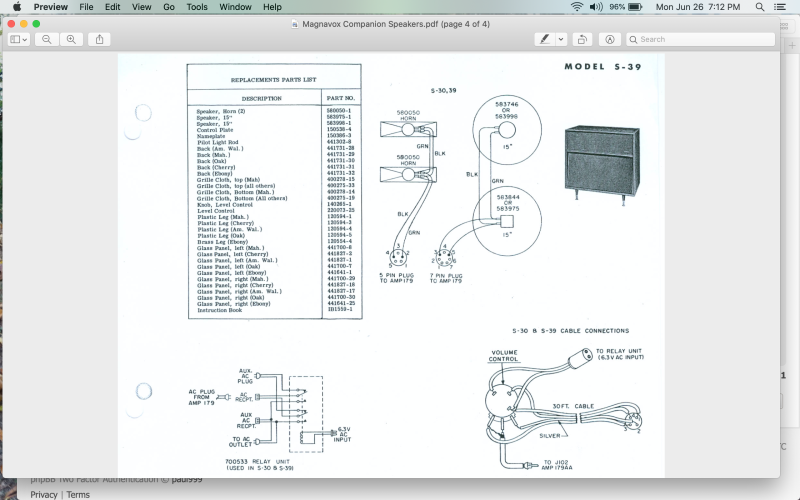The width and height of the screenshot is (800, 500).
Task: Click the Knob, Level Control row
Action: pyautogui.click(x=275, y=205)
